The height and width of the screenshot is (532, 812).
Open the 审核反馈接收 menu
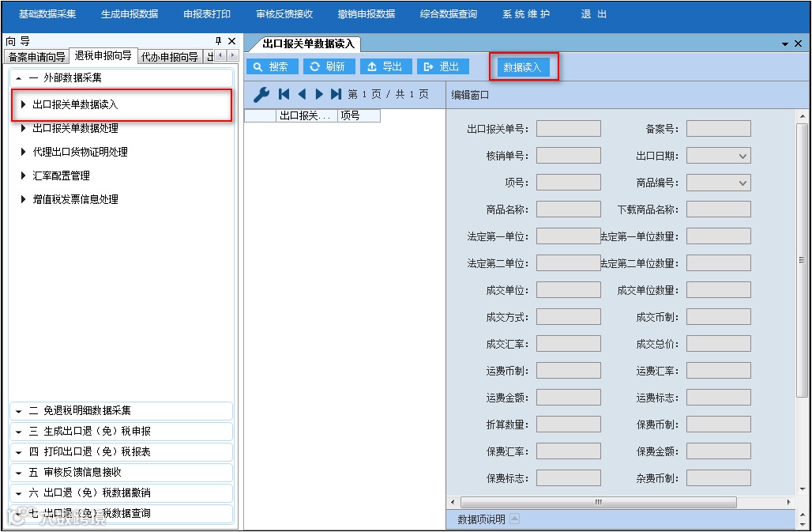284,14
